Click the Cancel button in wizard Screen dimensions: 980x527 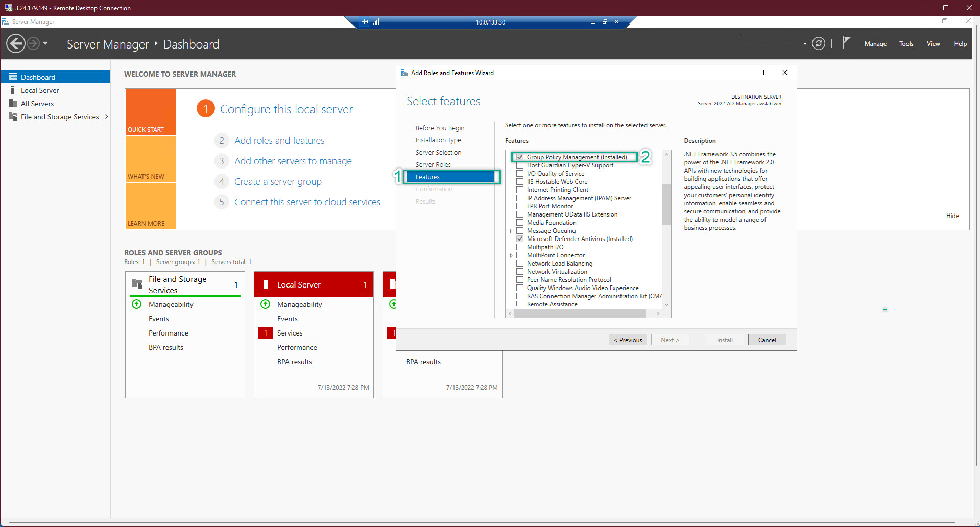click(767, 340)
